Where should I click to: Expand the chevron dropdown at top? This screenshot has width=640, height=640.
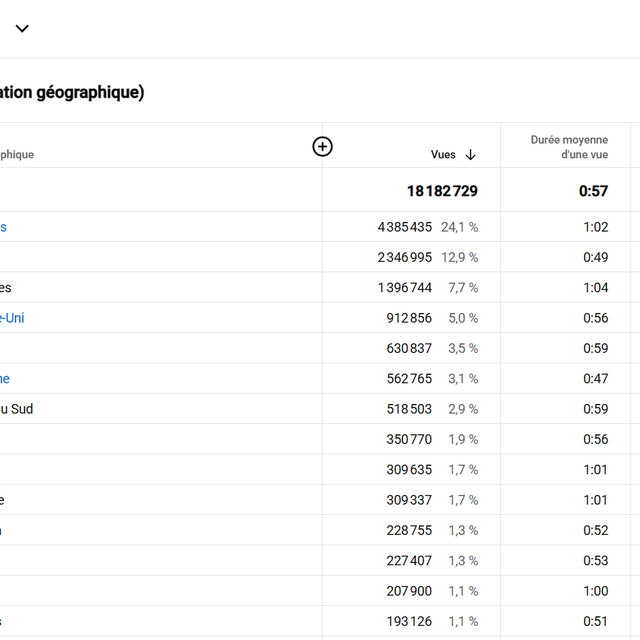[x=22, y=28]
